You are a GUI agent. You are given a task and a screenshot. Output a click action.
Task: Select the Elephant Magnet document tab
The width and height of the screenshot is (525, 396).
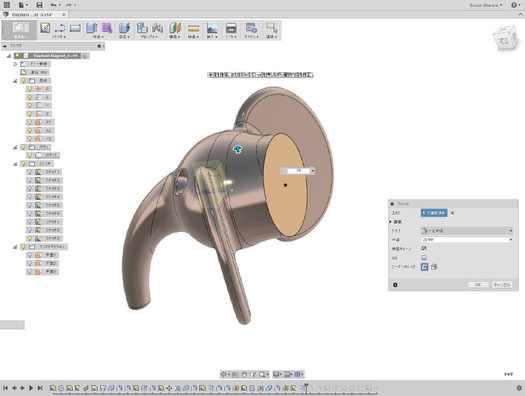(32, 15)
